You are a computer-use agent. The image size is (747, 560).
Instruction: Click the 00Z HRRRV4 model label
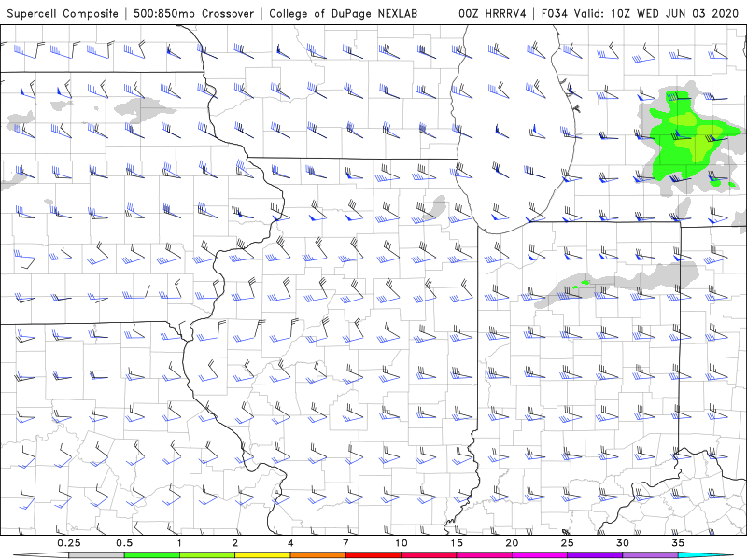pyautogui.click(x=492, y=13)
